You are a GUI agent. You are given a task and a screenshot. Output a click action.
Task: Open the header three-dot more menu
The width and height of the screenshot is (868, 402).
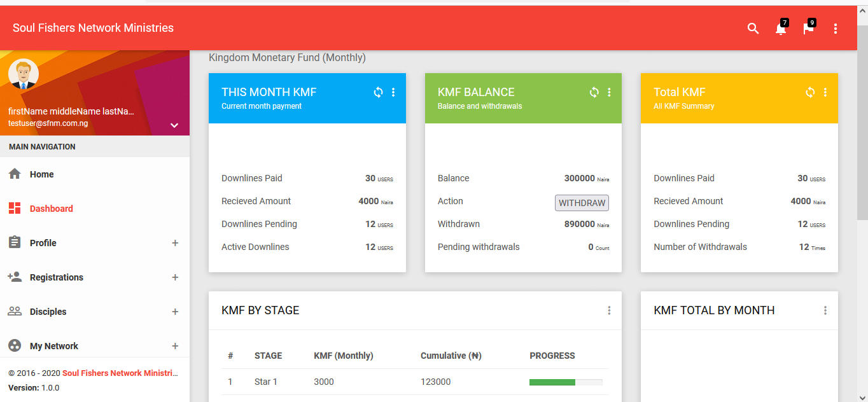pyautogui.click(x=836, y=29)
